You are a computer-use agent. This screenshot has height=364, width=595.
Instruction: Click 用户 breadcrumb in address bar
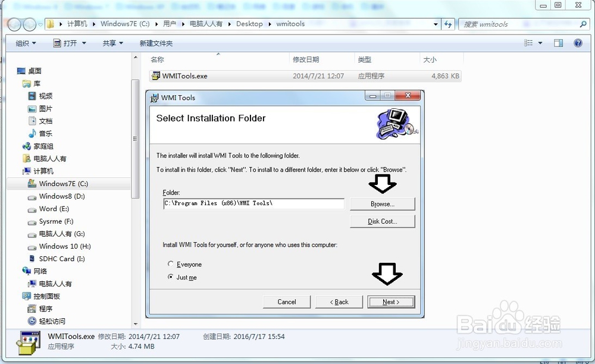170,24
